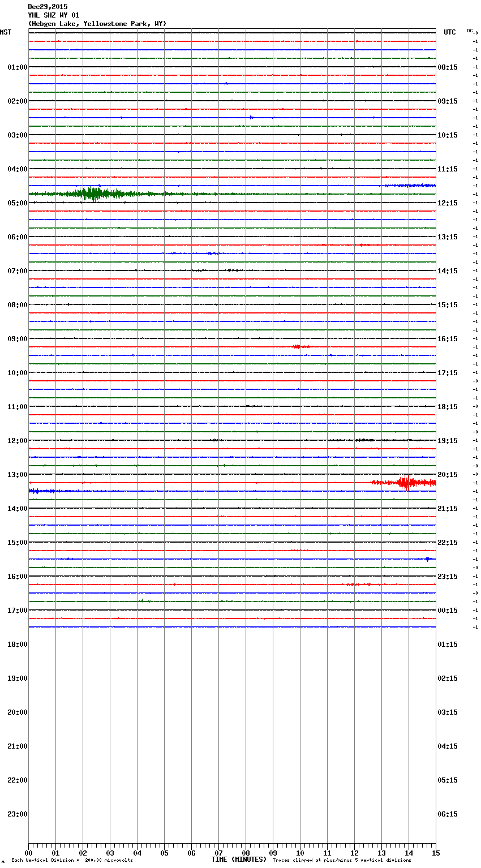Viewport: 481px width, 868px height.
Task: Click the blue blip on the 02:30 trace
Action: click(251, 118)
